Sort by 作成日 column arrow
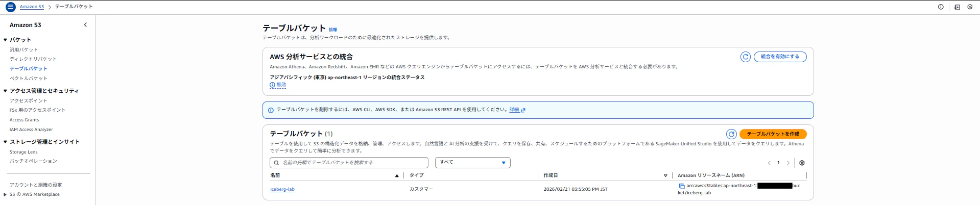The width and height of the screenshot is (980, 205). 665,175
